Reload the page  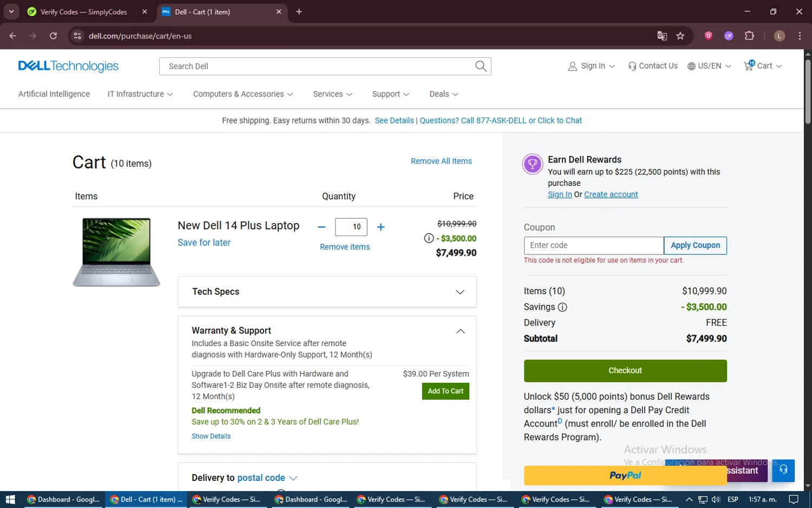(x=53, y=36)
